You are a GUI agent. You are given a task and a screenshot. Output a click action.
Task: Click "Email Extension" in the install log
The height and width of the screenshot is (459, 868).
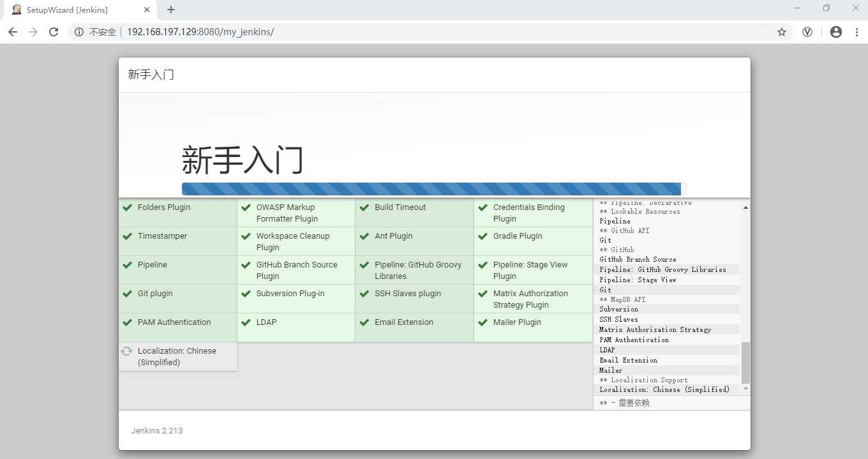628,360
